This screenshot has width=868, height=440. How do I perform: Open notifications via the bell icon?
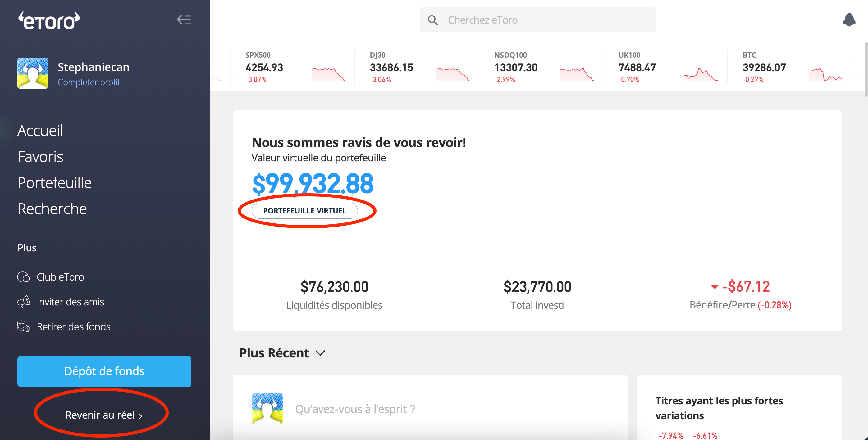click(849, 20)
